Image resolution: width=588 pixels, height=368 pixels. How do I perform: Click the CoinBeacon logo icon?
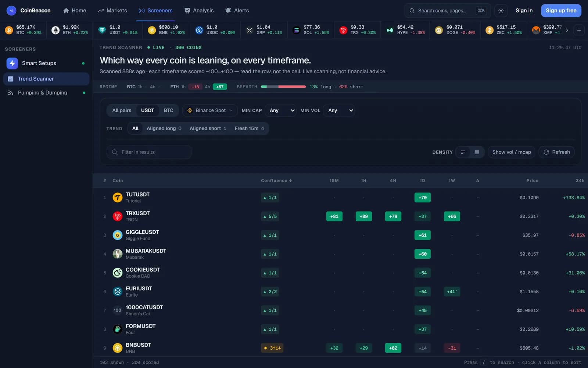point(11,11)
